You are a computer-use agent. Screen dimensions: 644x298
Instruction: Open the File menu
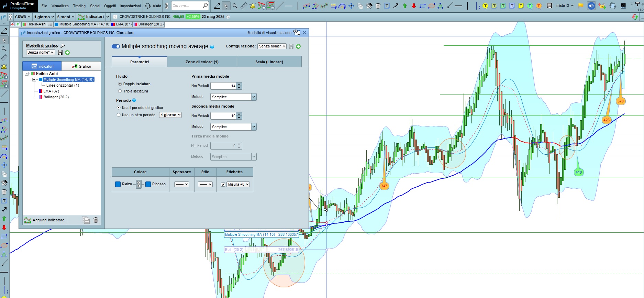(x=44, y=6)
